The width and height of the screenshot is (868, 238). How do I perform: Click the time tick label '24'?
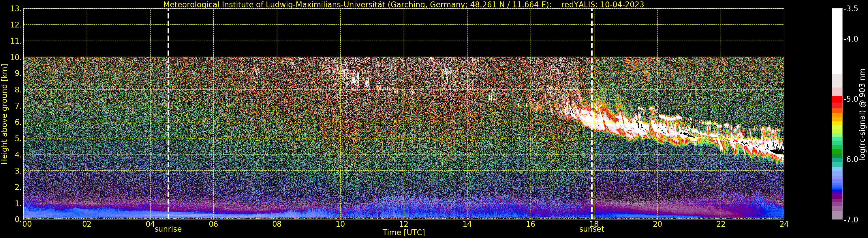pos(784,224)
